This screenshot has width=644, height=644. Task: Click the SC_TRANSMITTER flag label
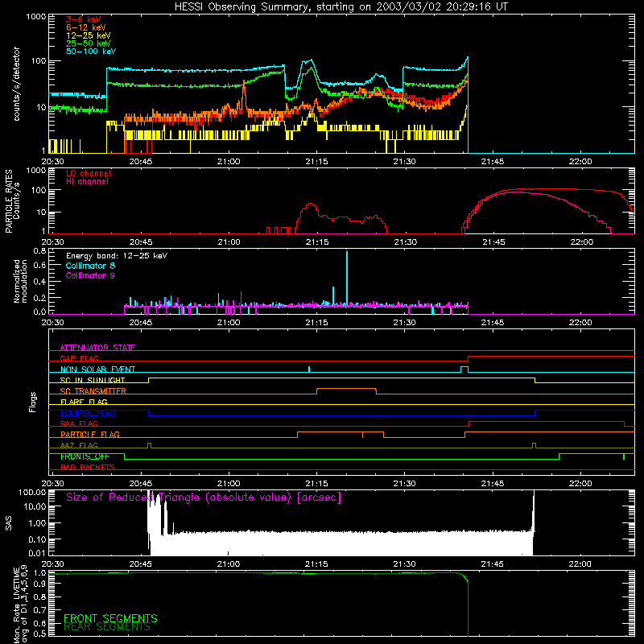93,391
